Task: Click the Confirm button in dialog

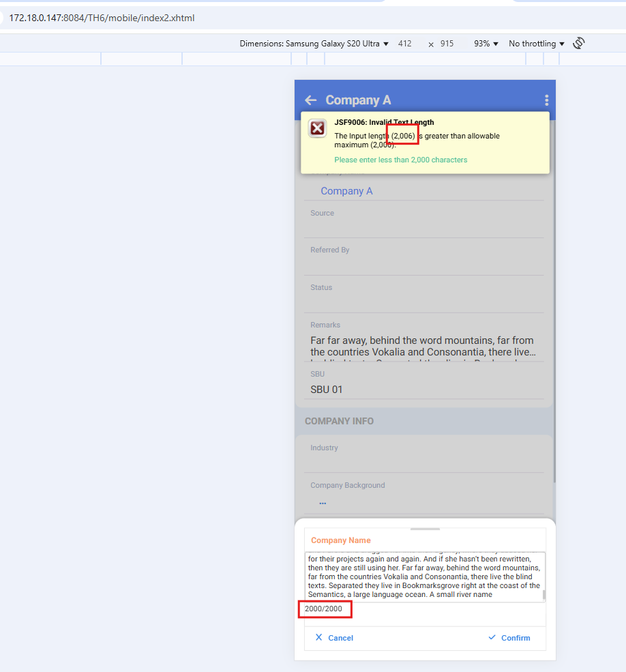Action: 509,638
